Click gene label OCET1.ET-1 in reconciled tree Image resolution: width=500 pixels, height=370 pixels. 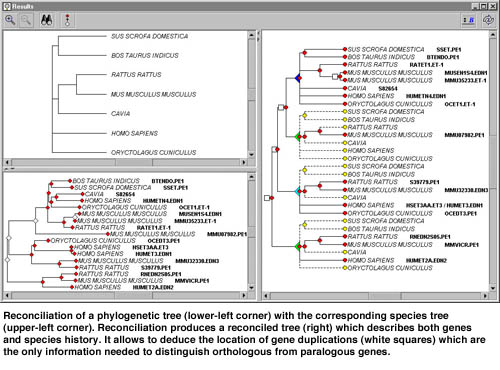(x=460, y=104)
